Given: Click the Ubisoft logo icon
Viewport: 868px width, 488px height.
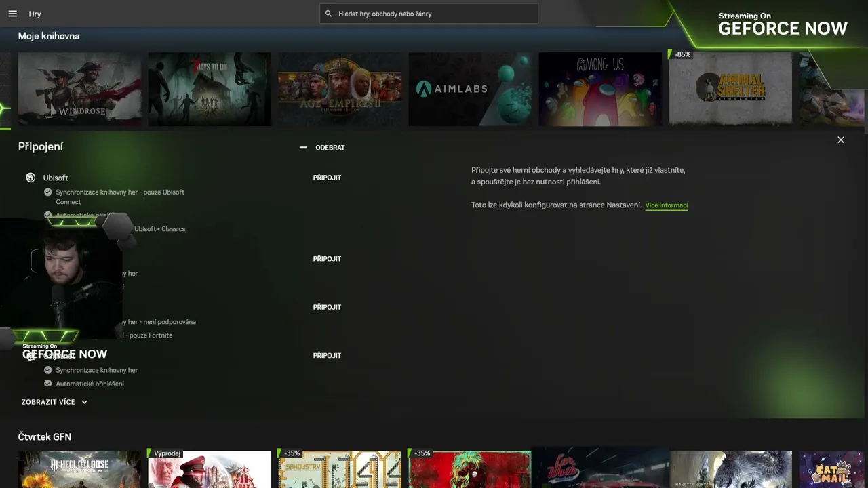Looking at the screenshot, I should pyautogui.click(x=31, y=178).
